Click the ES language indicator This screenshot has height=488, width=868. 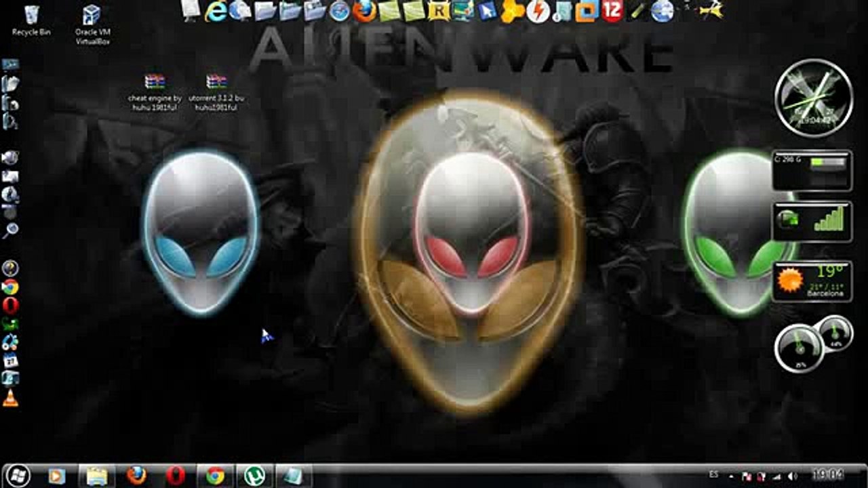[713, 475]
